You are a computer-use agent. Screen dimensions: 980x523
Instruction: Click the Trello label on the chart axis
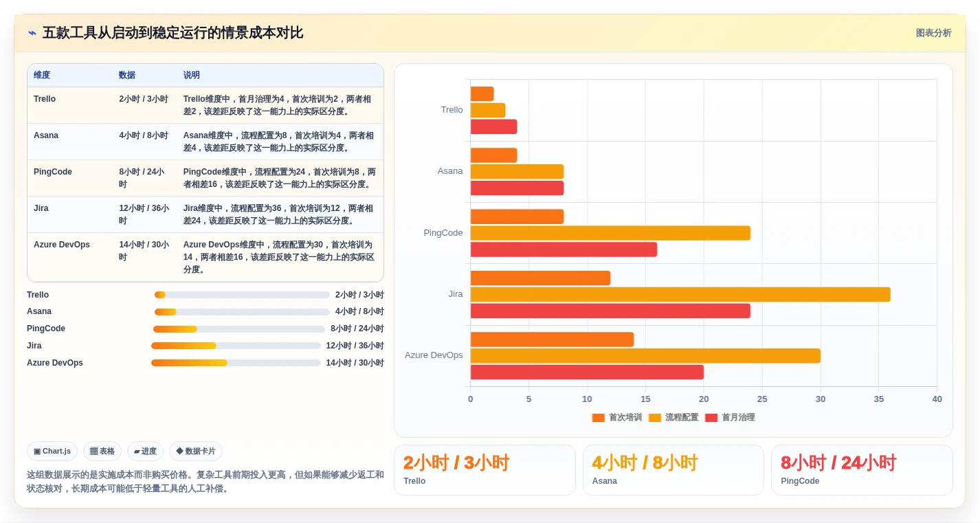452,110
